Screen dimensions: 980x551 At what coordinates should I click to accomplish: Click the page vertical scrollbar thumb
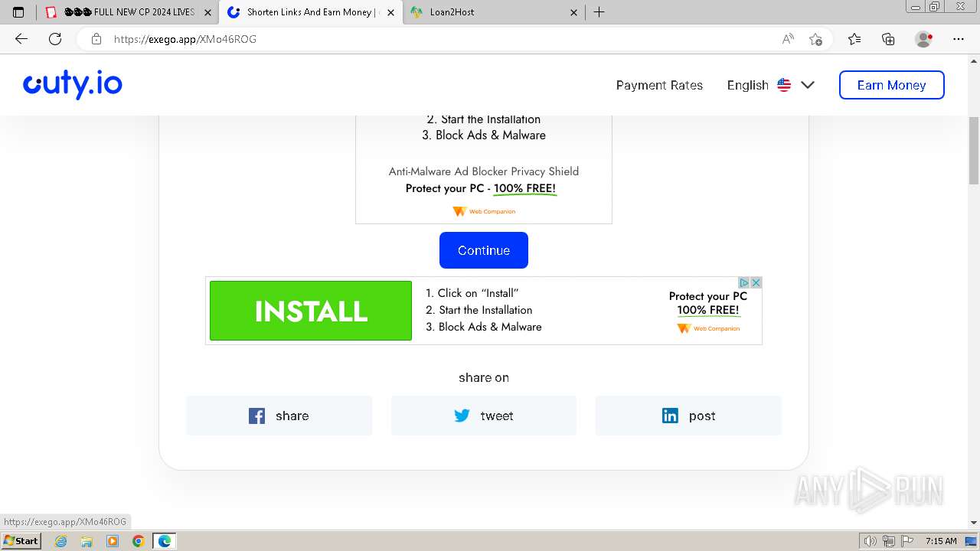(x=974, y=151)
